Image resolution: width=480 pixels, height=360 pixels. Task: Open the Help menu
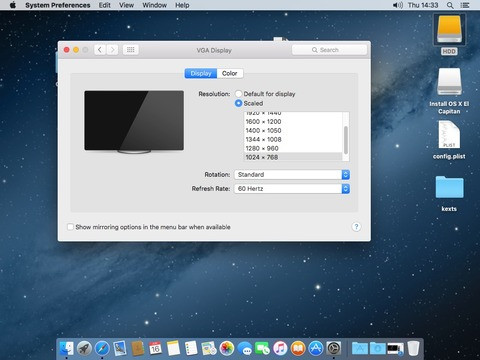click(182, 5)
